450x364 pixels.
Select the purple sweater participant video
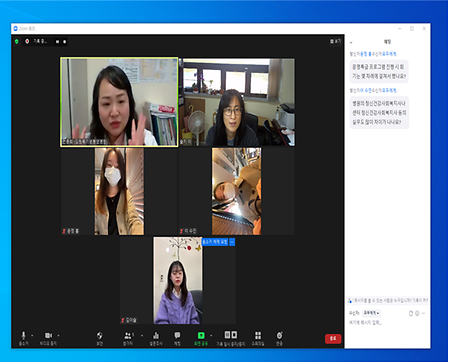178,280
